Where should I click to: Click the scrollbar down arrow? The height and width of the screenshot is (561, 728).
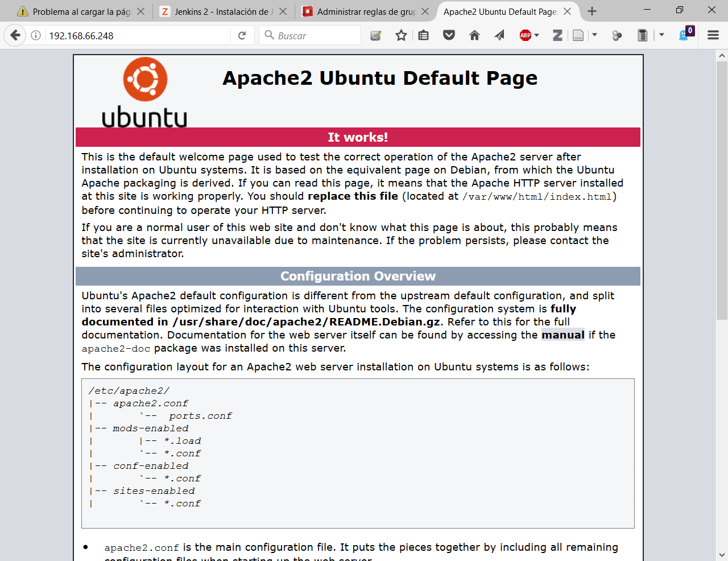click(722, 555)
